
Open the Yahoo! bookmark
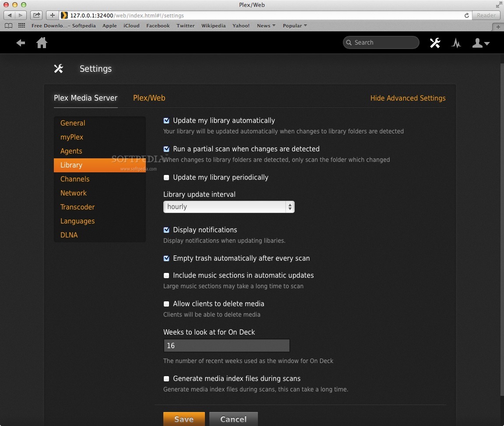click(241, 26)
